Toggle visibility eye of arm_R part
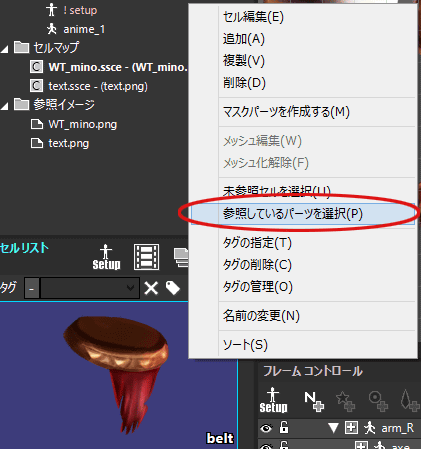The image size is (421, 449). [266, 428]
